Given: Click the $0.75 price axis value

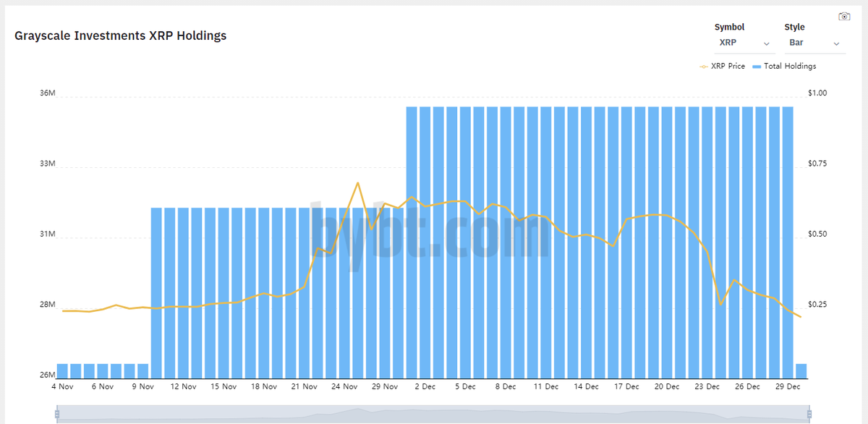Looking at the screenshot, I should [x=817, y=164].
